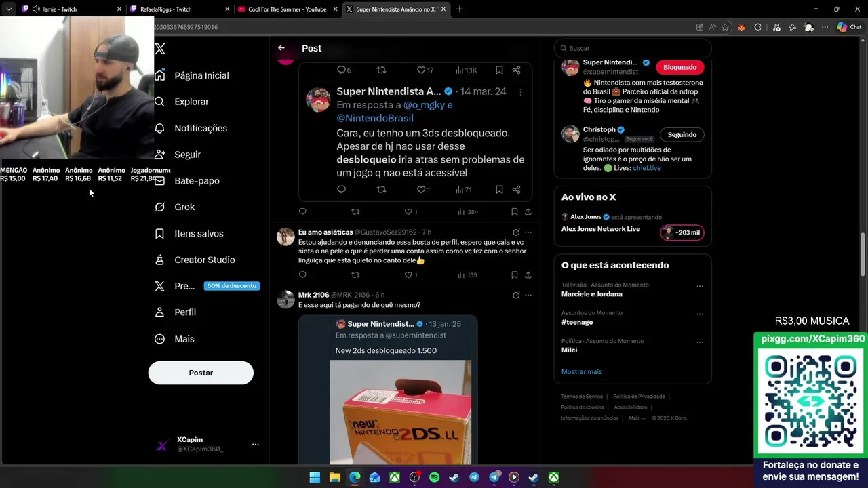Switch to the Iamie - Twitch tab

tap(72, 9)
